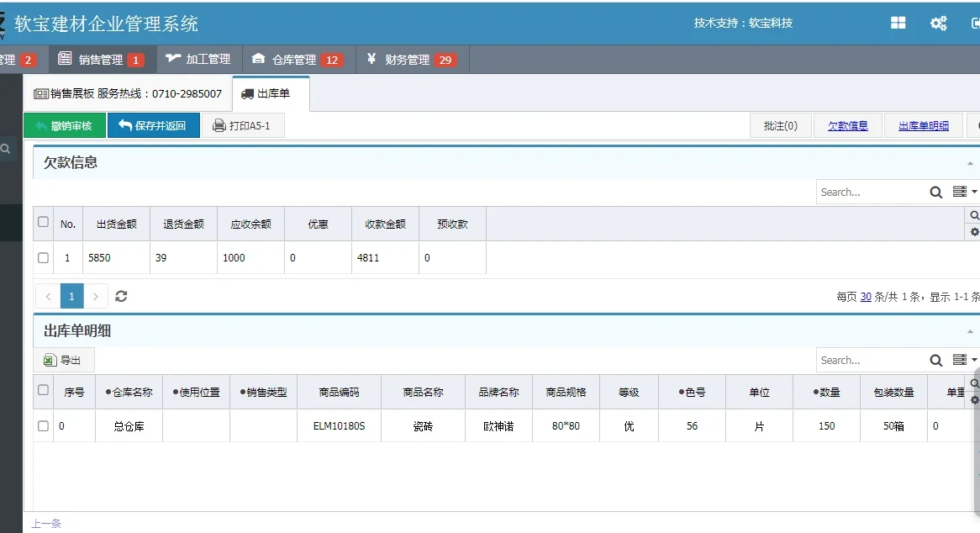Click the Excel export icon beside 导出

[x=49, y=360]
